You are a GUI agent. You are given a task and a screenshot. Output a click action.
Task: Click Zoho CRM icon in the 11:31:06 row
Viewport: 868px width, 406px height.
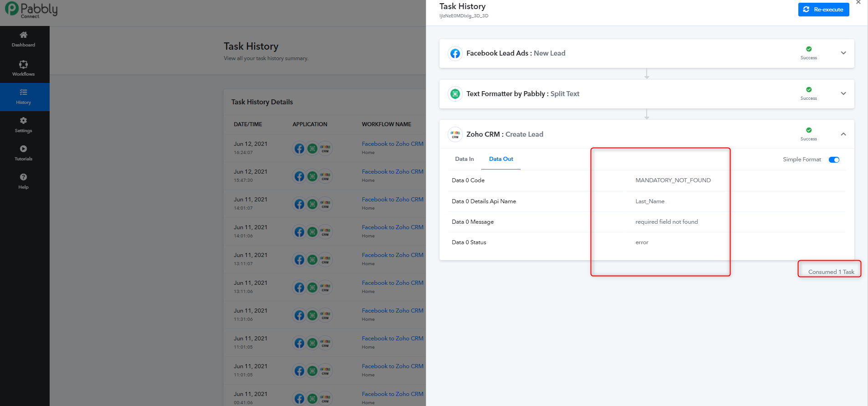(x=325, y=315)
